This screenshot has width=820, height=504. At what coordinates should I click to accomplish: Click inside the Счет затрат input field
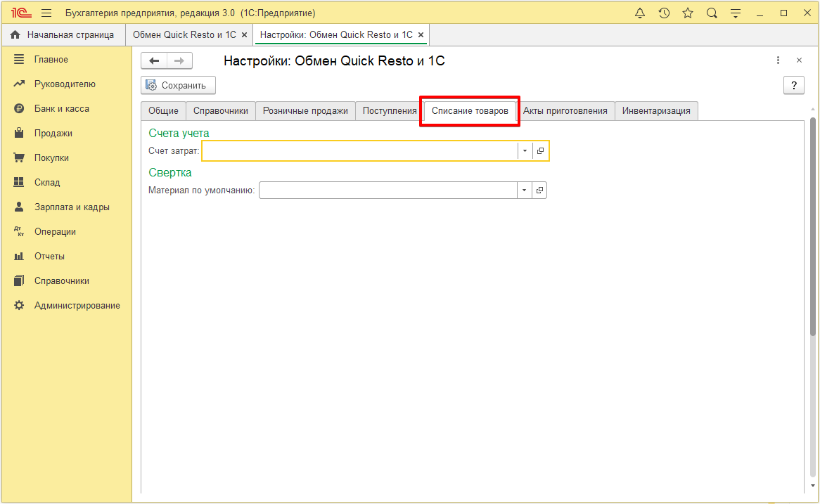point(360,151)
